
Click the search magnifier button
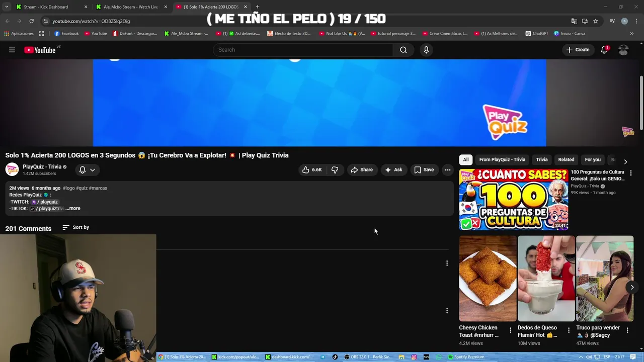tap(403, 50)
